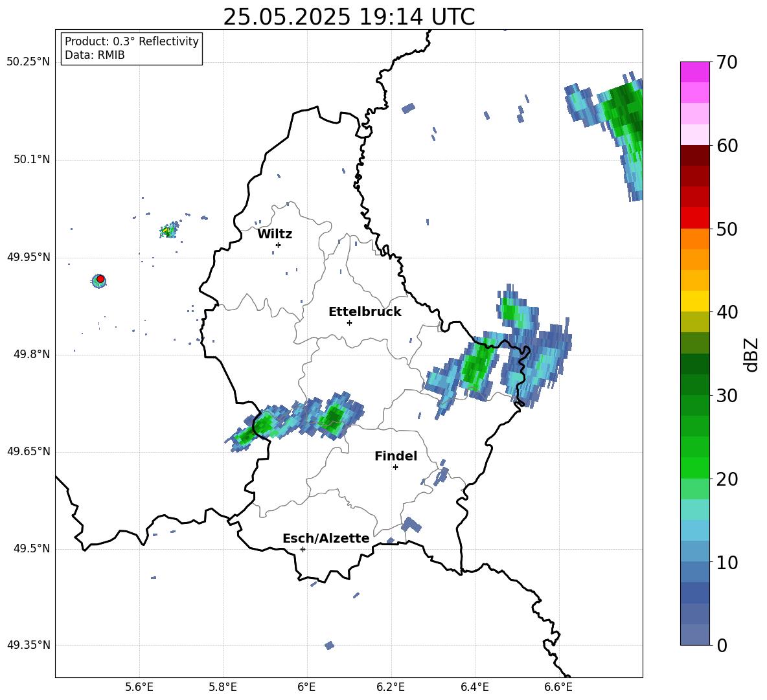767x700 pixels.
Task: Click the cross marker below Findel
Action: click(x=395, y=468)
